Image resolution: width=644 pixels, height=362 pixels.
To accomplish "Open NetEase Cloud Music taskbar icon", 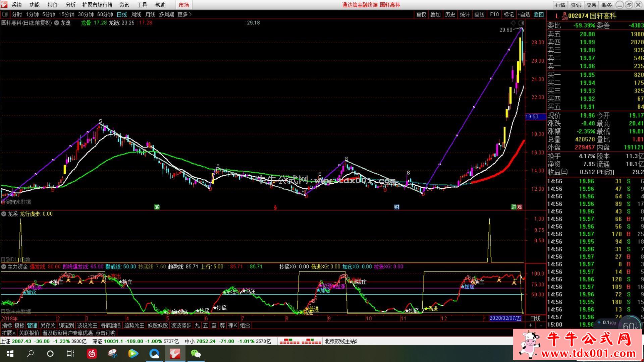I will pos(92,354).
